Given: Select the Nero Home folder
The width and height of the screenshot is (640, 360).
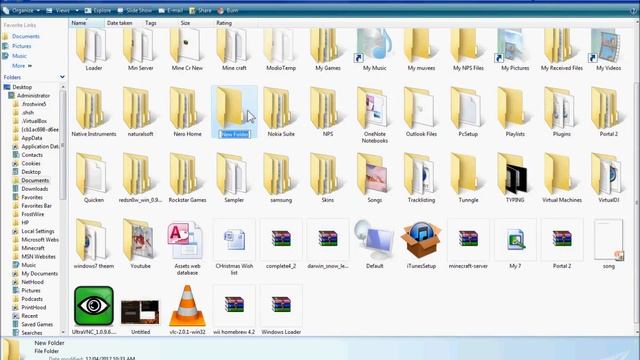Looking at the screenshot, I should (187, 111).
